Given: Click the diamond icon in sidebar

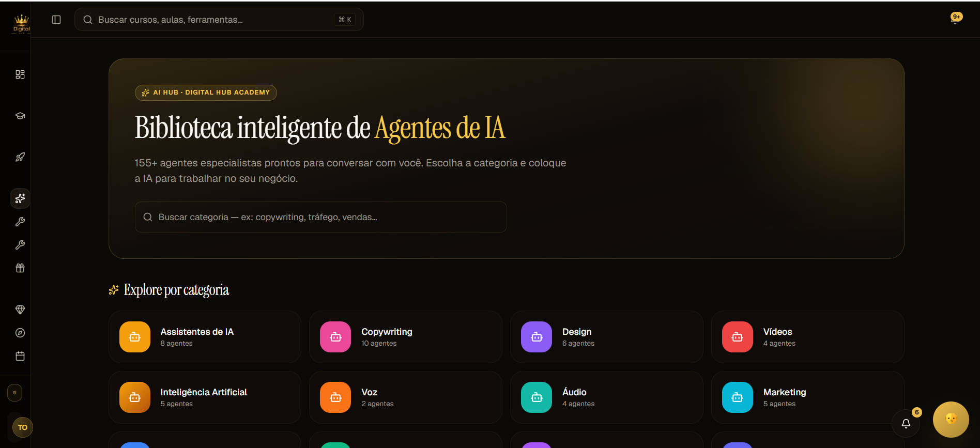Looking at the screenshot, I should point(20,310).
